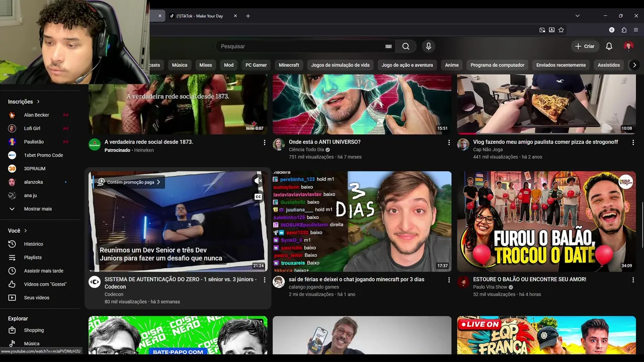Image resolution: width=644 pixels, height=362 pixels.
Task: Select the Jogos de simulação de vida chip
Action: pos(340,65)
